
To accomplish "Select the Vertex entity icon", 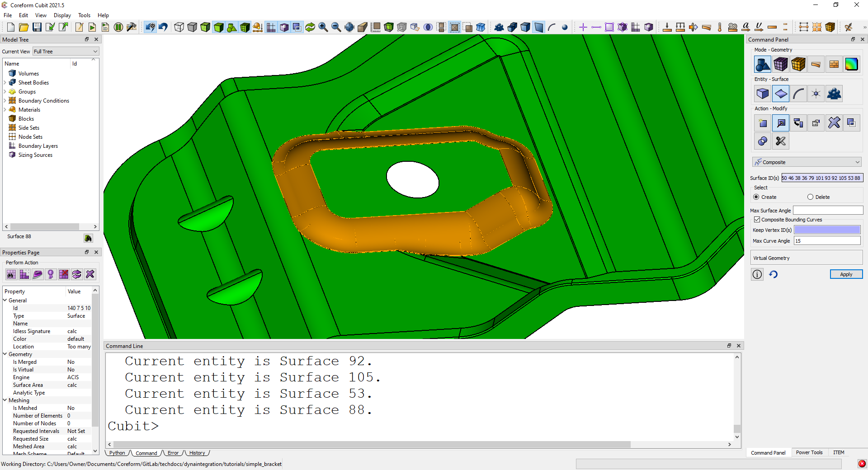I will coord(816,94).
